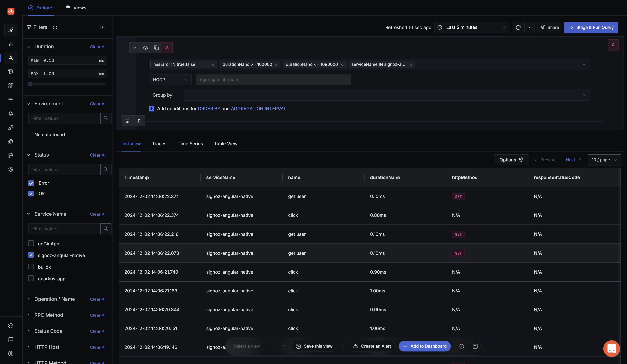Collapse the Filters panel
This screenshot has height=364, width=627.
point(103,27)
